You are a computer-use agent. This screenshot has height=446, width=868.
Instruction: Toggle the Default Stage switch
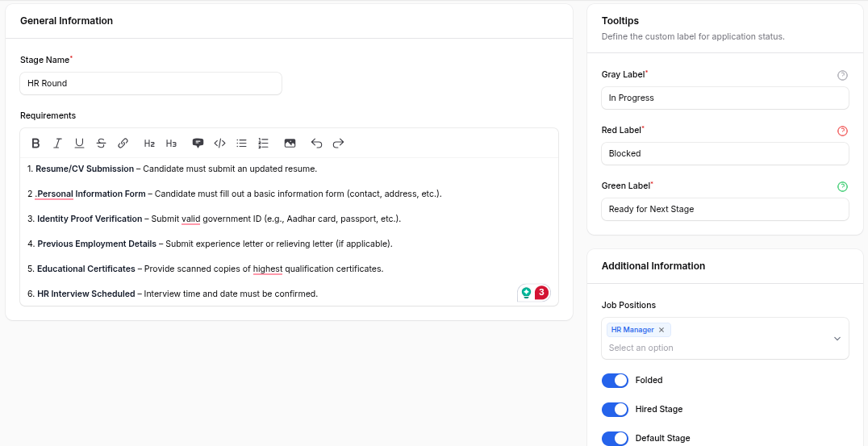click(615, 439)
